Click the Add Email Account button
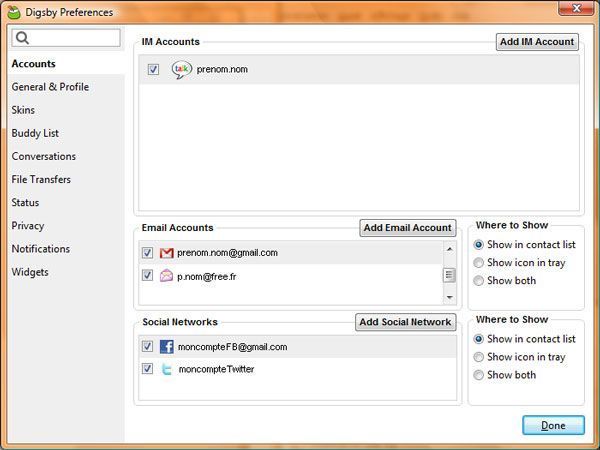 [408, 228]
